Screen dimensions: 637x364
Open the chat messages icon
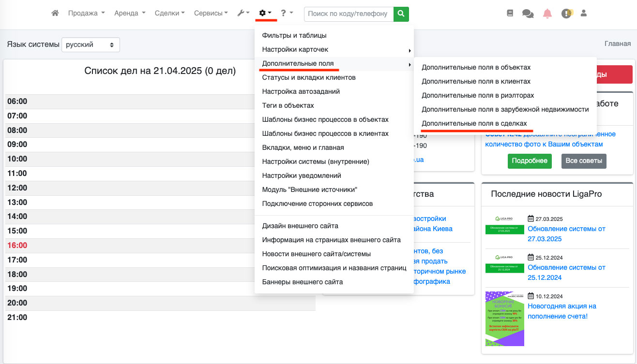[x=528, y=14]
